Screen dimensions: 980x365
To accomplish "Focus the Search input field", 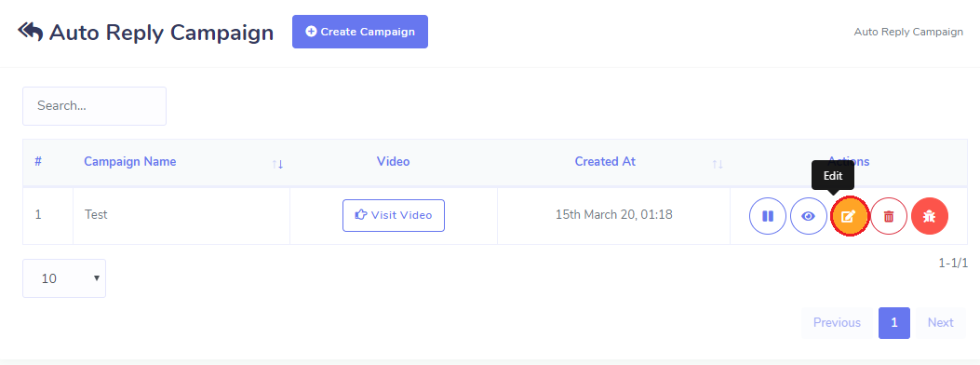I will click(x=94, y=105).
